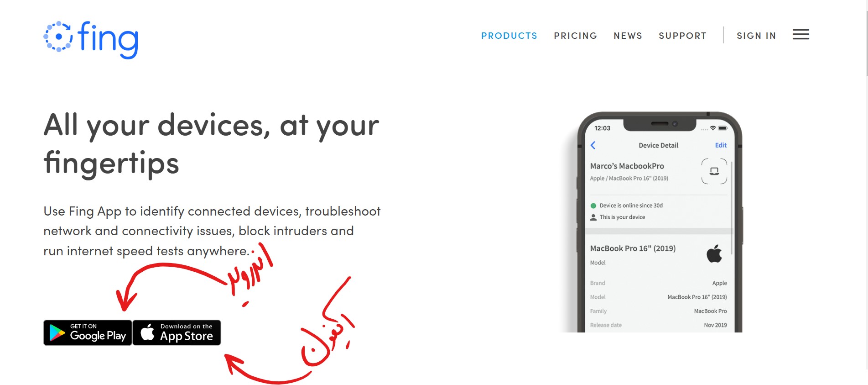This screenshot has height=385, width=868.
Task: Open the Support page
Action: [x=682, y=36]
